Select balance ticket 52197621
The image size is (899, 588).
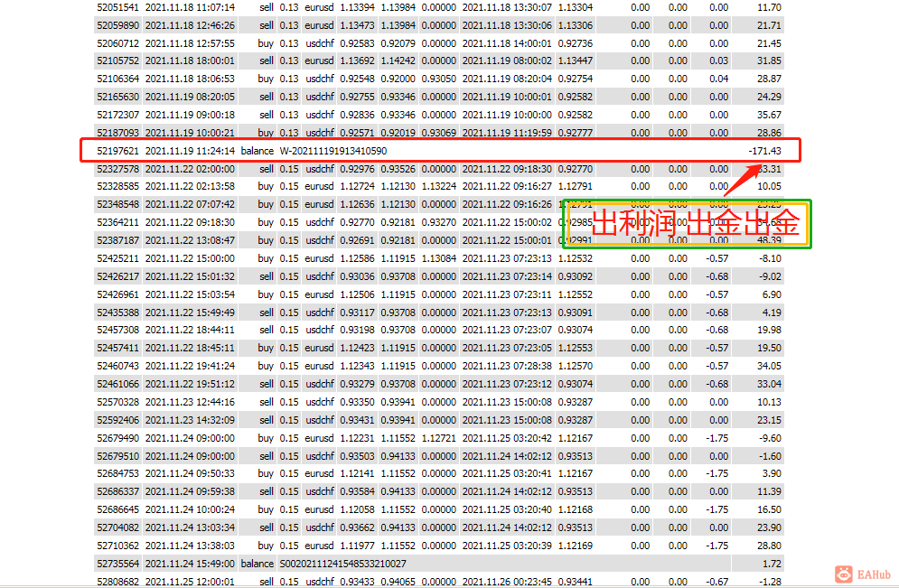[117, 151]
